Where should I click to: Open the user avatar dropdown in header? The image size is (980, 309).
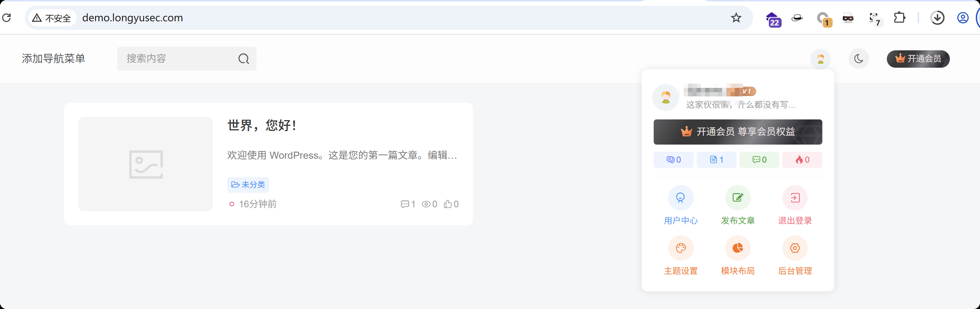click(821, 58)
